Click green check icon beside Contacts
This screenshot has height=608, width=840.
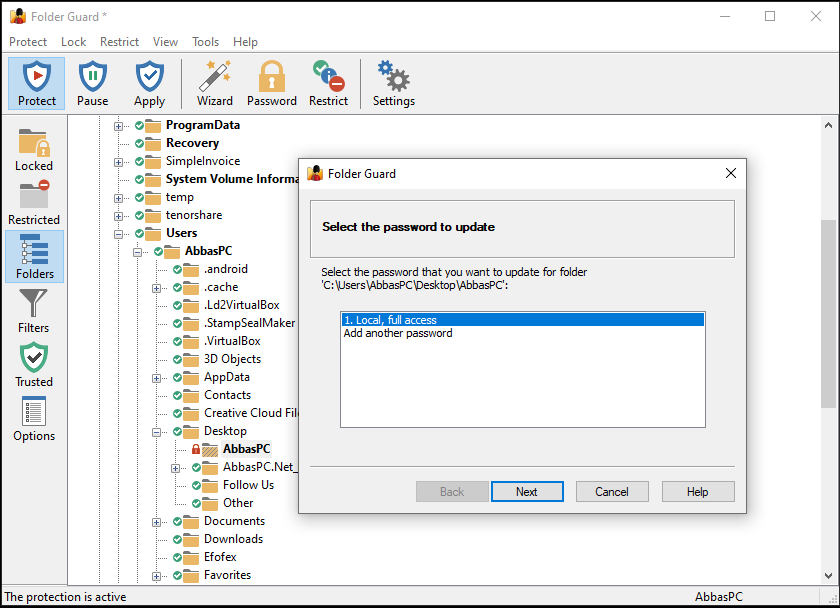[177, 395]
